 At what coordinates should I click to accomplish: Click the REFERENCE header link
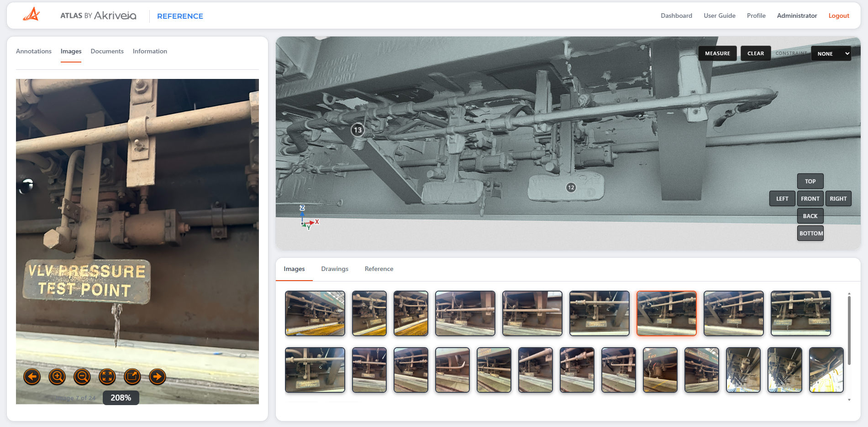(180, 16)
